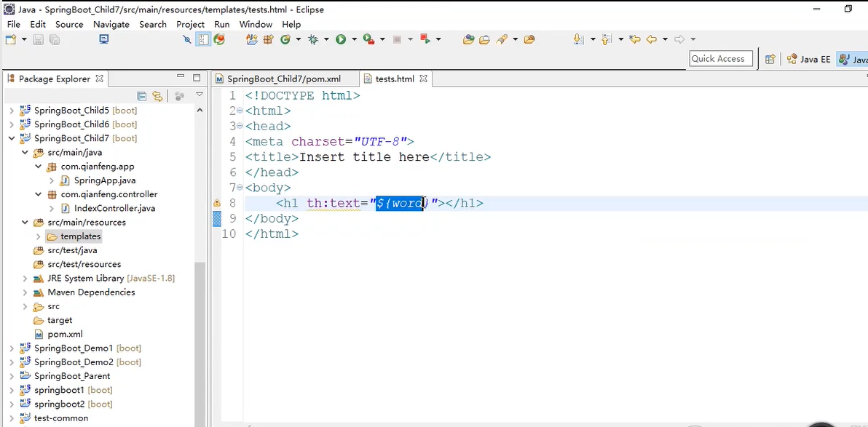The height and width of the screenshot is (427, 868).
Task: Toggle the show line numbers button
Action: 204,39
